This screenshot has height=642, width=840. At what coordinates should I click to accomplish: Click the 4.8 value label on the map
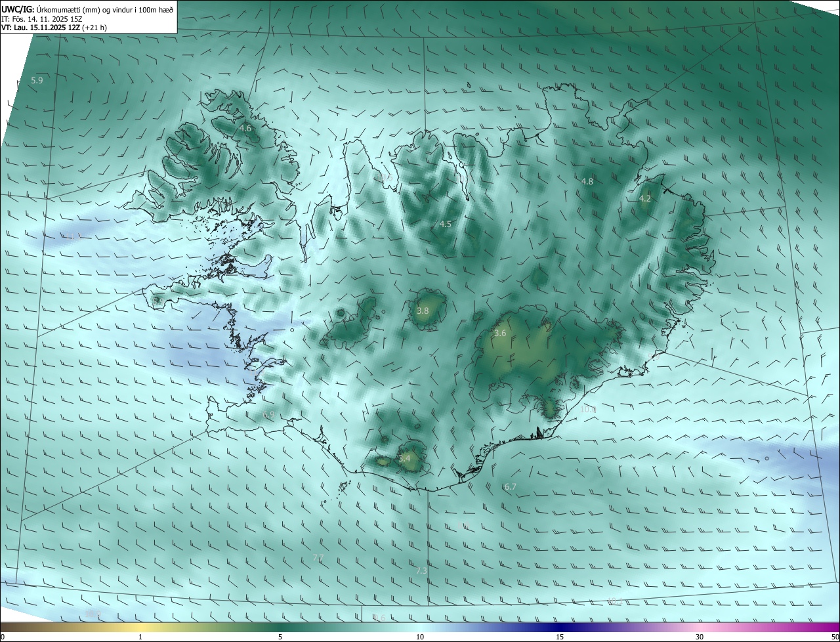pos(587,182)
